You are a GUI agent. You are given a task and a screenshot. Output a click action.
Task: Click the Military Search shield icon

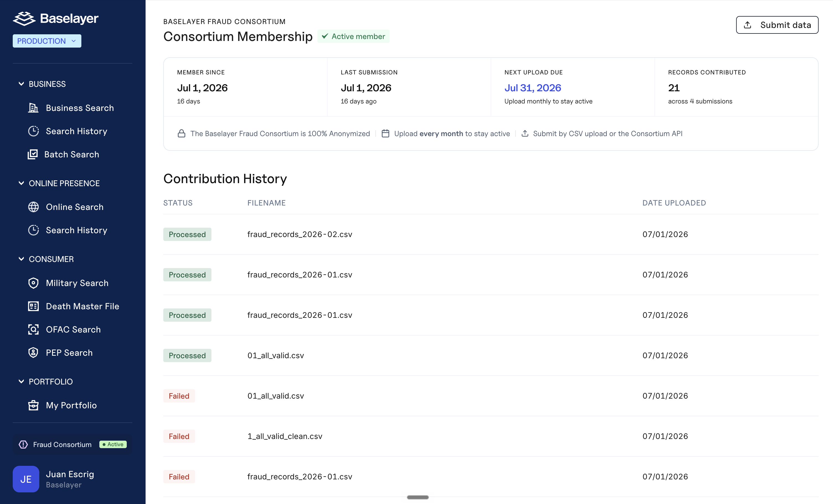tap(33, 283)
